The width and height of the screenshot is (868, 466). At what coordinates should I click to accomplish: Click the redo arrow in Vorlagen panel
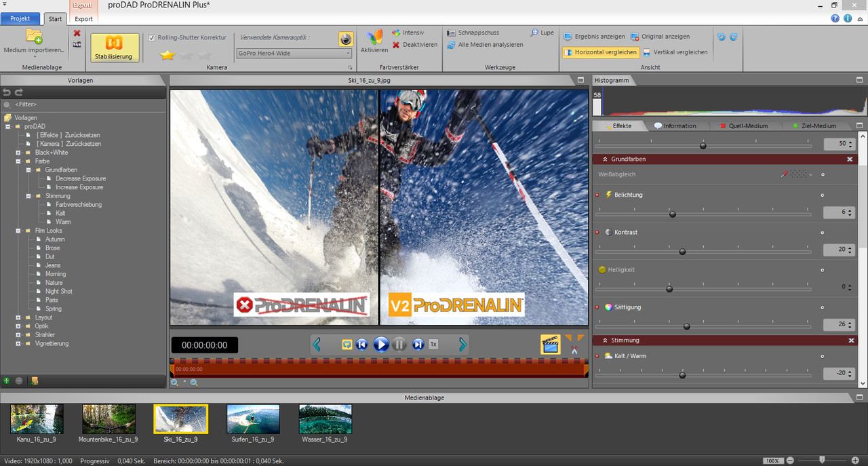tap(19, 92)
